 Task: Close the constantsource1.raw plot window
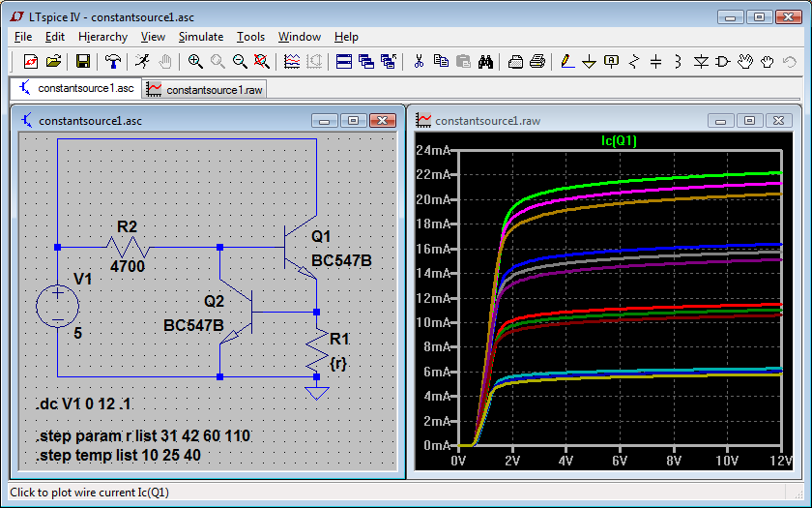pos(778,120)
